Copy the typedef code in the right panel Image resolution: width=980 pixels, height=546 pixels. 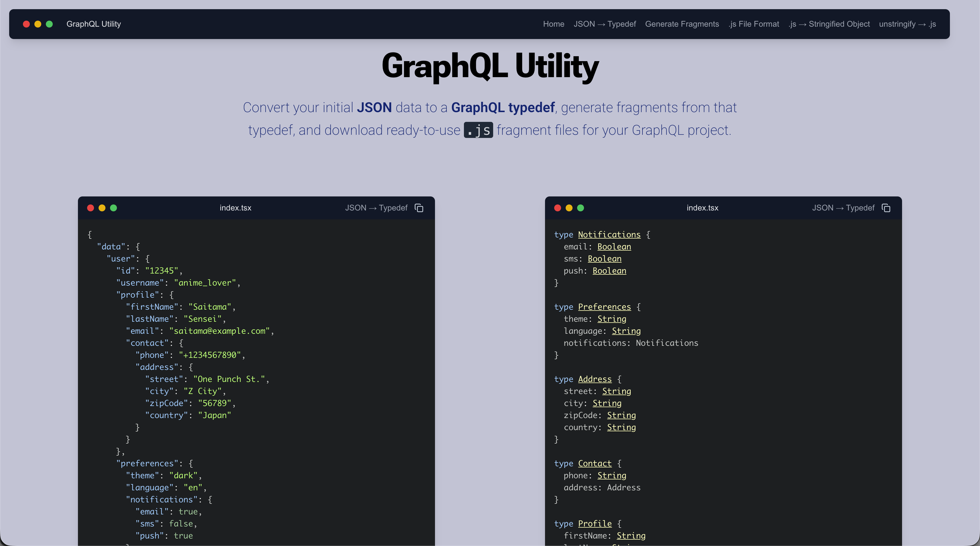click(x=886, y=208)
